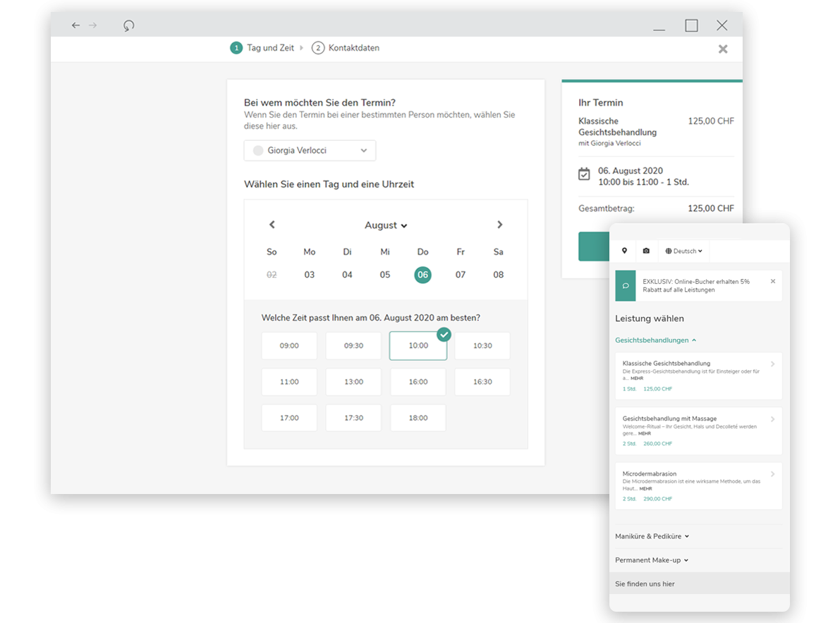840x623 pixels.
Task: Click the green continue button under Gesamtbetrag
Action: (x=594, y=246)
